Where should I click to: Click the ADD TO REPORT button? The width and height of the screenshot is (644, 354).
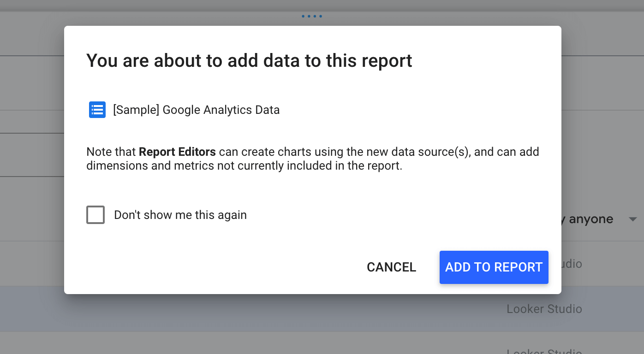(494, 267)
